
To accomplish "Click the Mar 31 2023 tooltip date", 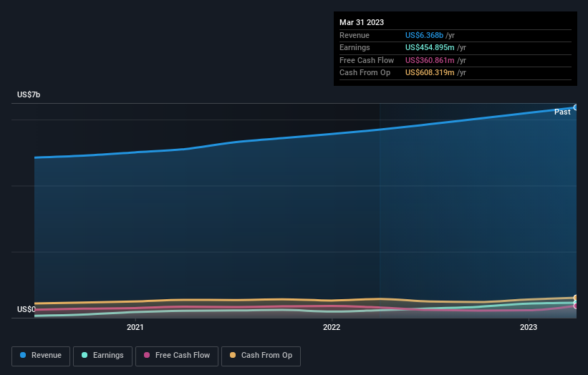I will 362,22.
